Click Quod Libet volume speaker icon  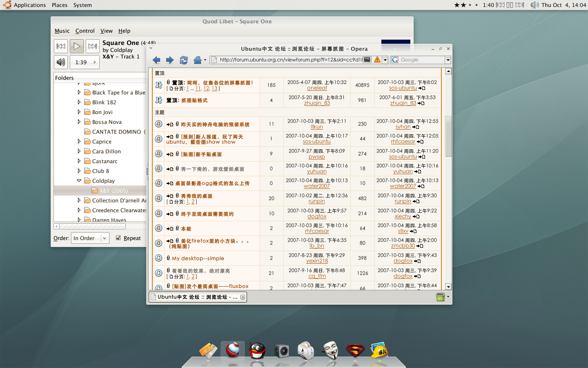[x=61, y=62]
